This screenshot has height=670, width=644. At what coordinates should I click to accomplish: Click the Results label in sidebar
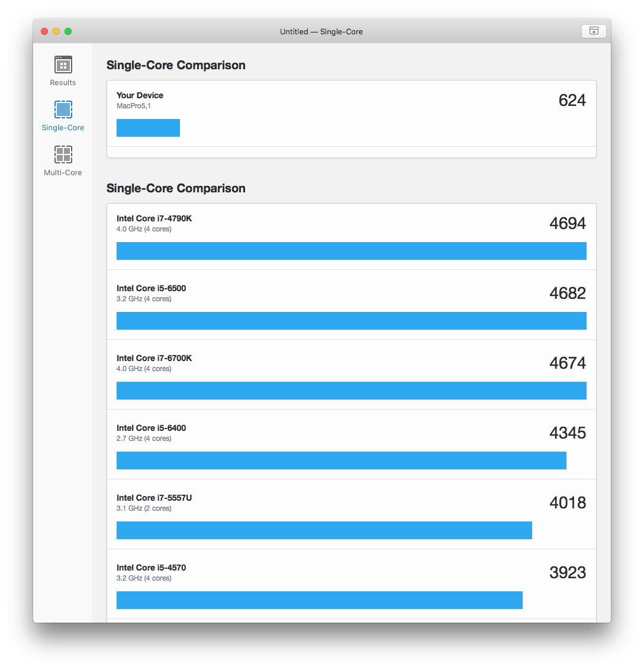pos(63,82)
